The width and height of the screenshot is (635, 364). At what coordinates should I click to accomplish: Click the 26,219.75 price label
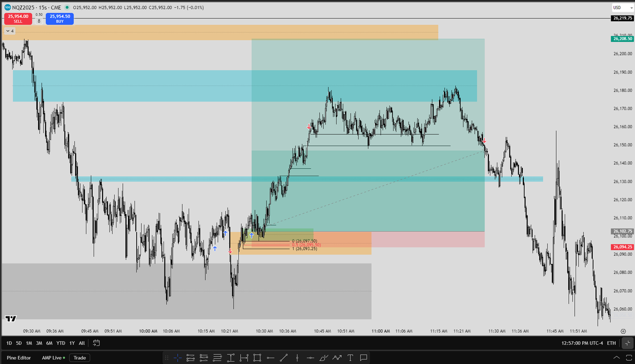(622, 18)
